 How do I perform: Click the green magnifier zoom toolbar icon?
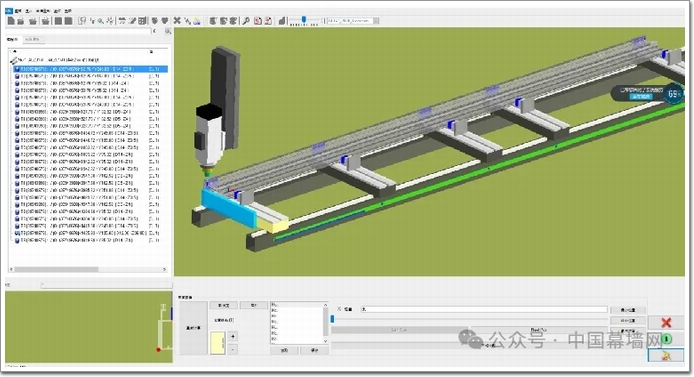101,20
